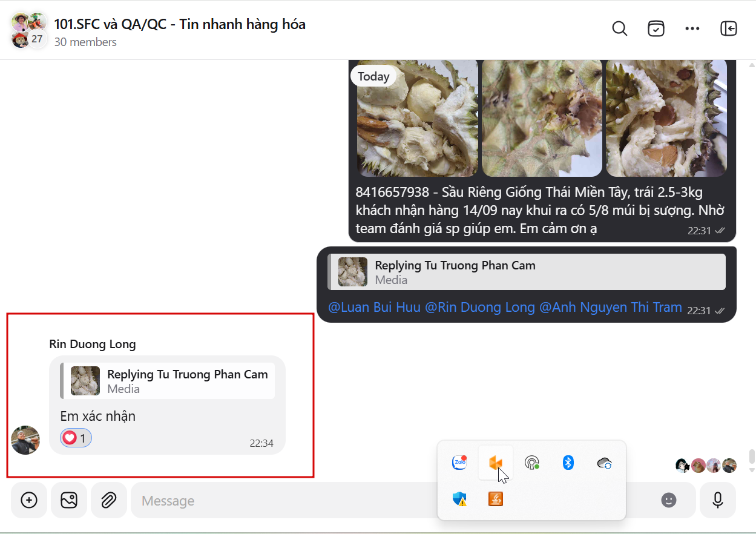
Task: Open the Bluetooth tray icon
Action: pyautogui.click(x=568, y=463)
